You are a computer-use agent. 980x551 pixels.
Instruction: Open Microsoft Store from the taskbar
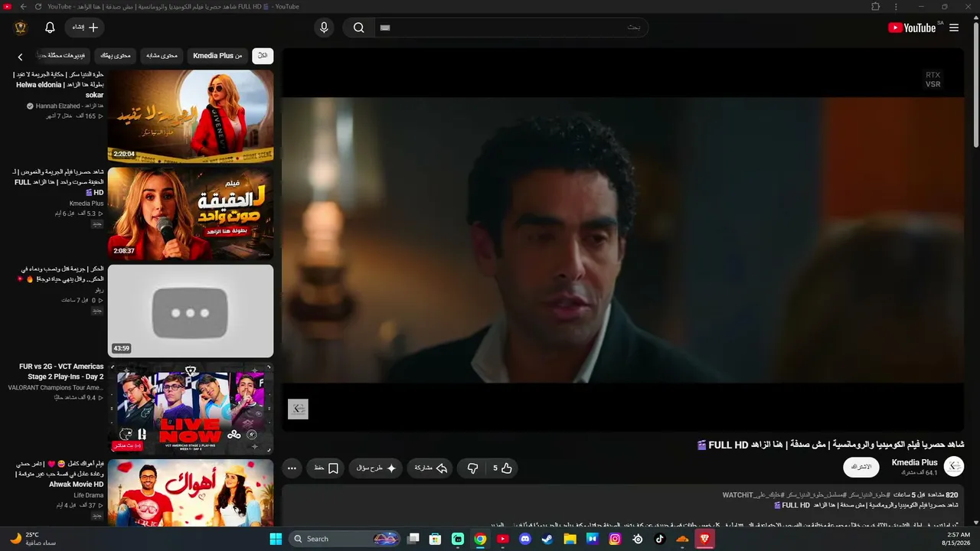tap(436, 539)
